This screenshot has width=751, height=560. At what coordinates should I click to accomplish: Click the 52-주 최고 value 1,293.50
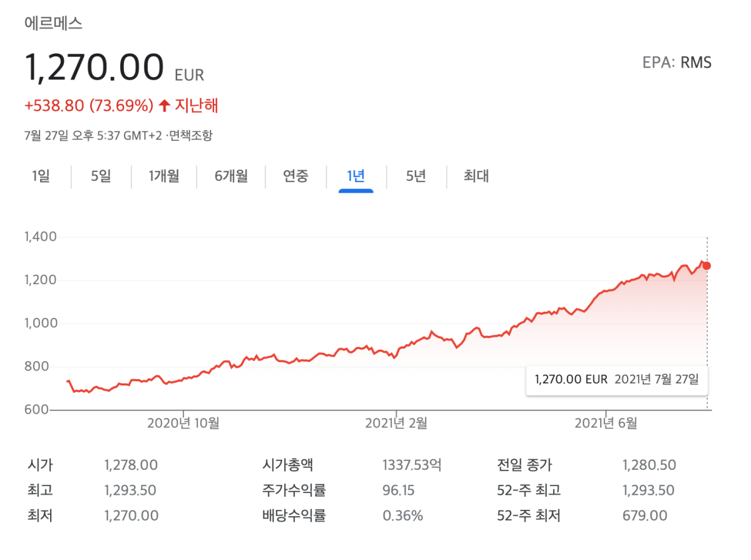pos(649,490)
